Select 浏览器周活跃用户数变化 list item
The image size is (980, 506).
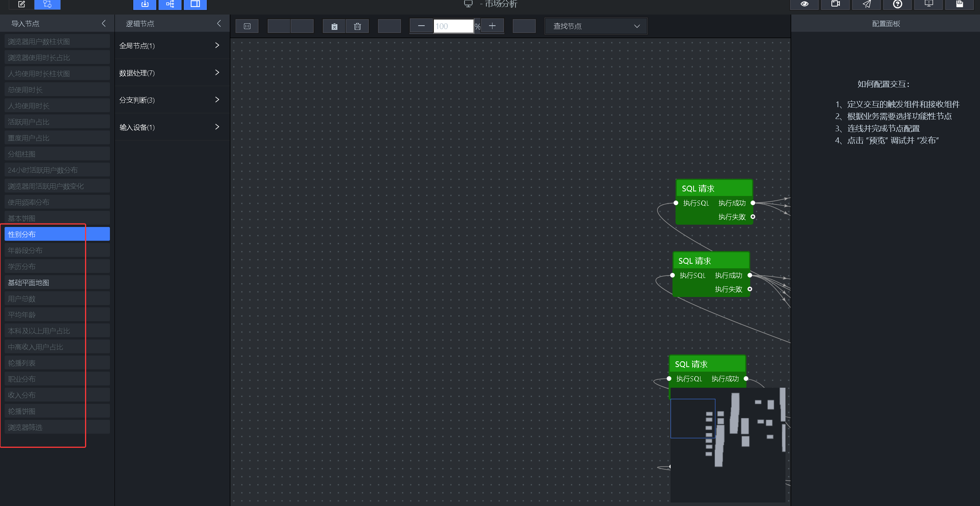click(x=57, y=186)
